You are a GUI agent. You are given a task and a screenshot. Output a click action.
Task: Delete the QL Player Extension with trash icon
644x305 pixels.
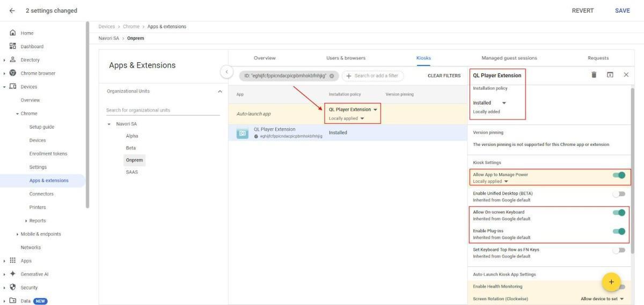pyautogui.click(x=594, y=75)
